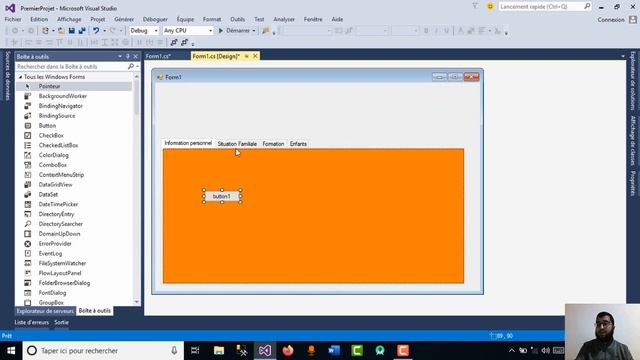Click the Save All icon
Viewport: 640px width, 360px height.
pos(82,31)
